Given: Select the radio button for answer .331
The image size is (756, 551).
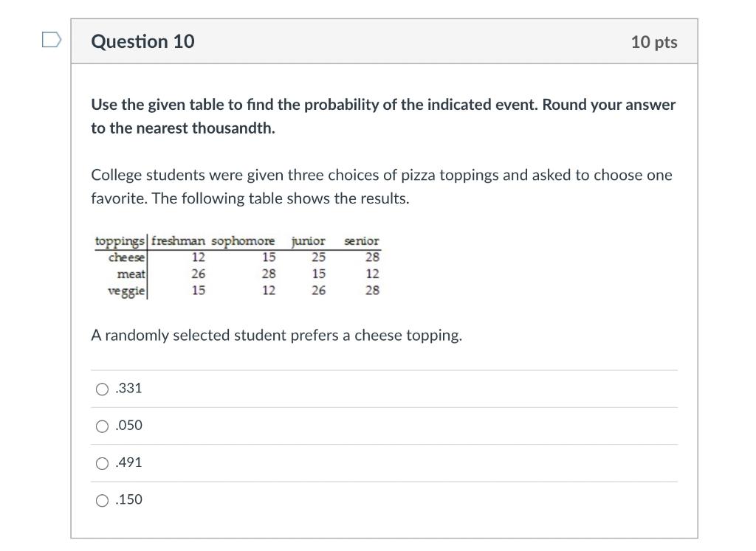Looking at the screenshot, I should (x=102, y=389).
